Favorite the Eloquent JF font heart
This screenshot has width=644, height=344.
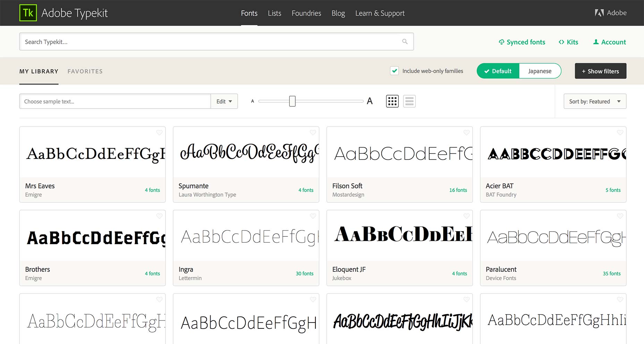pyautogui.click(x=466, y=216)
